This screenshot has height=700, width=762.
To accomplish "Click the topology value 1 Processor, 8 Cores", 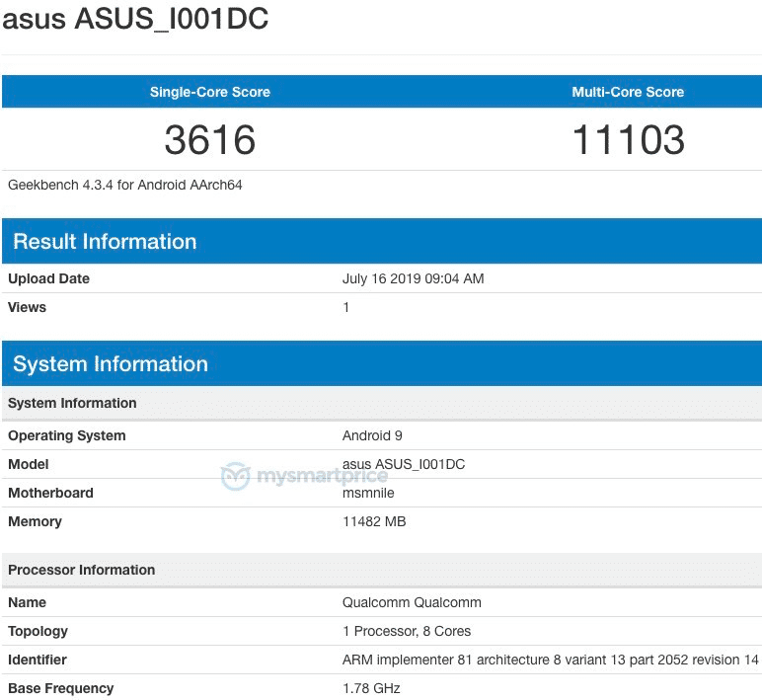I will coord(407,631).
